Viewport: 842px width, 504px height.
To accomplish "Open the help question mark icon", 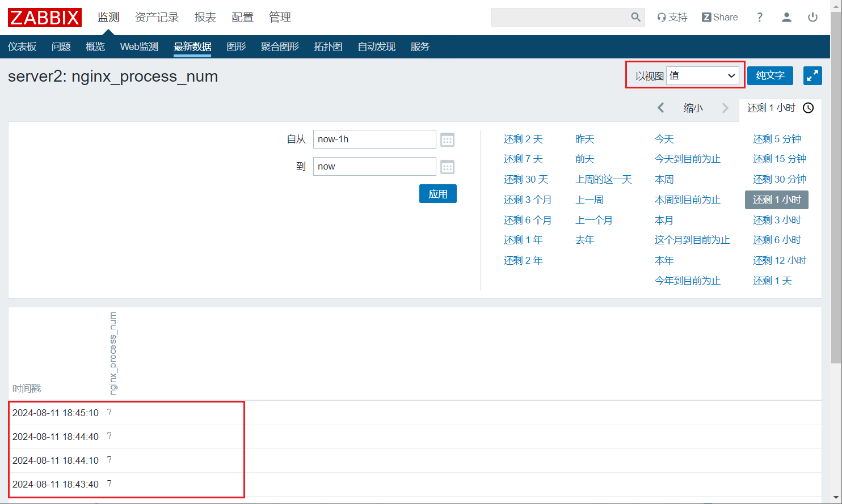I will coord(760,18).
